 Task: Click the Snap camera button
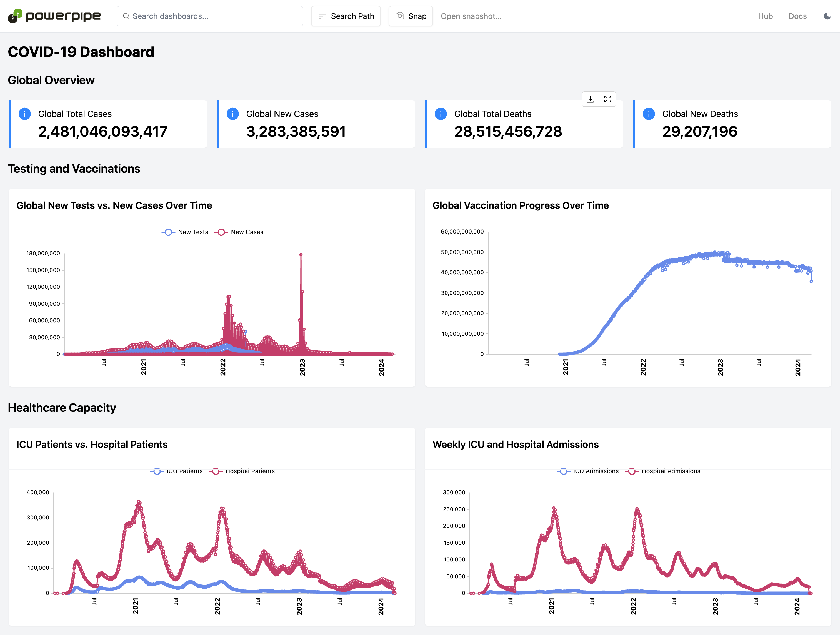click(x=411, y=16)
